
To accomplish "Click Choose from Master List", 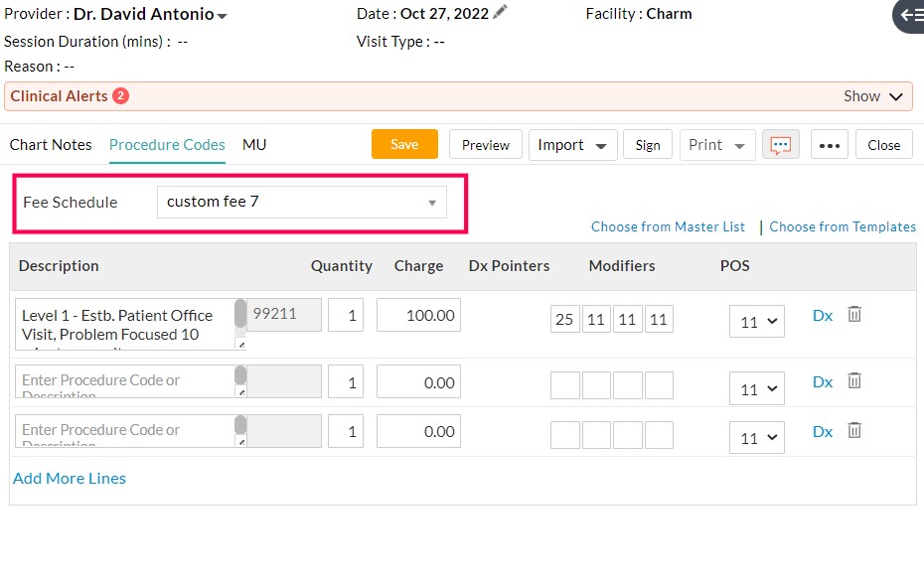I will [x=668, y=226].
